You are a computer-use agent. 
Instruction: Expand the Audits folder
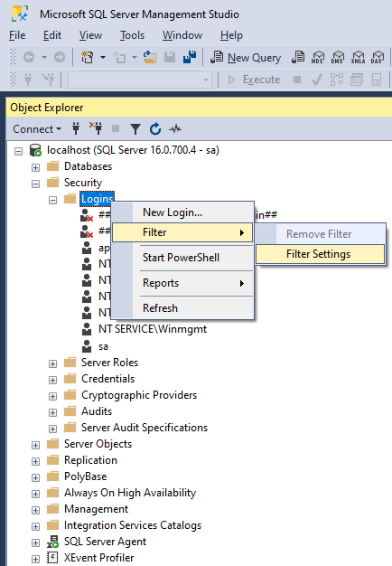pyautogui.click(x=52, y=412)
